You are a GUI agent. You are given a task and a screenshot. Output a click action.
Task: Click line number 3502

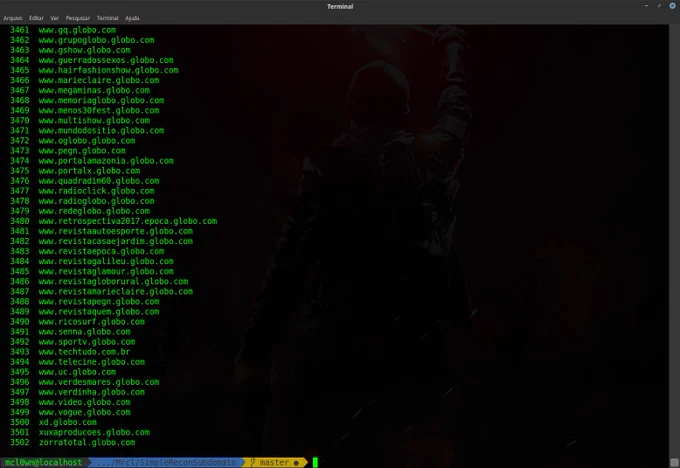coord(20,442)
